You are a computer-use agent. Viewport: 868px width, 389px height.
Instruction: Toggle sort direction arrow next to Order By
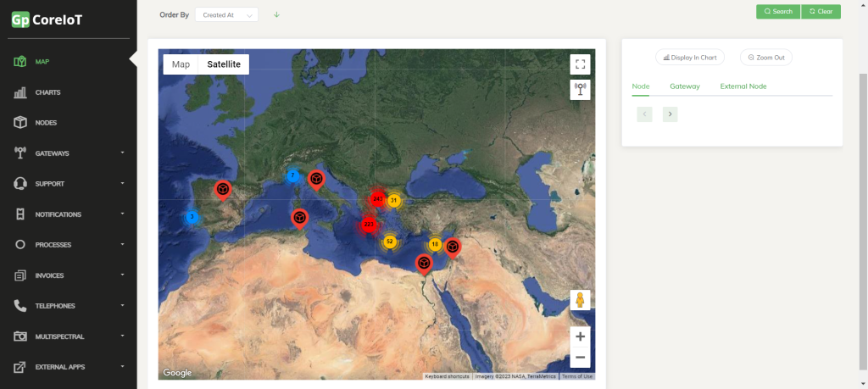276,14
